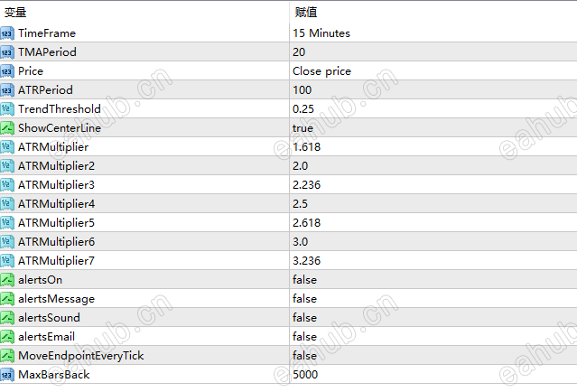The image size is (577, 392).
Task: Click the integer icon beside TimeFrame
Action: (x=7, y=33)
